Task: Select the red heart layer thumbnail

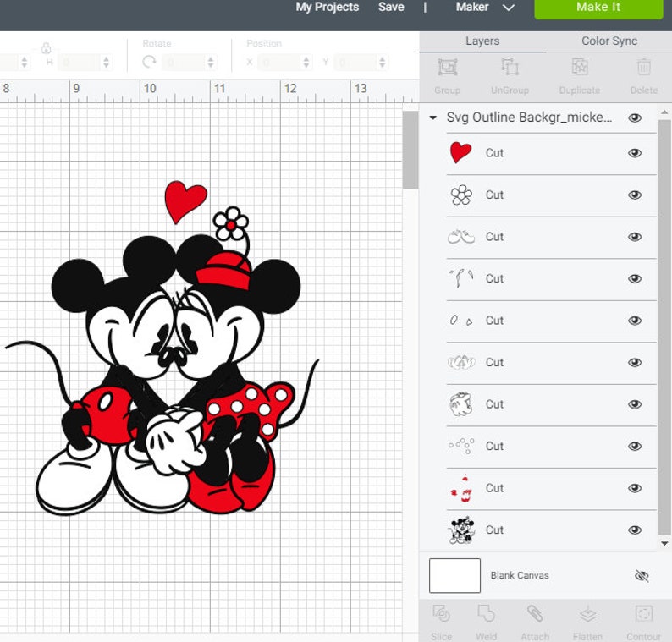Action: [460, 153]
